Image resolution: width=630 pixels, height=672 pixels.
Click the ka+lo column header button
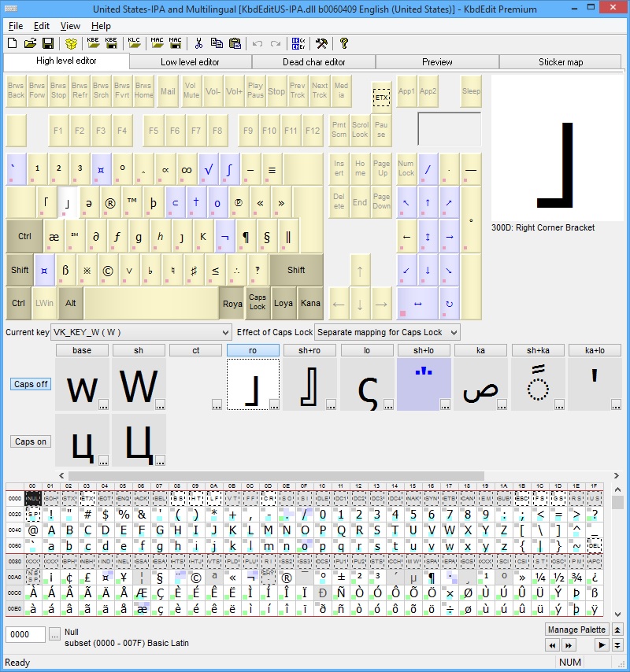(595, 351)
